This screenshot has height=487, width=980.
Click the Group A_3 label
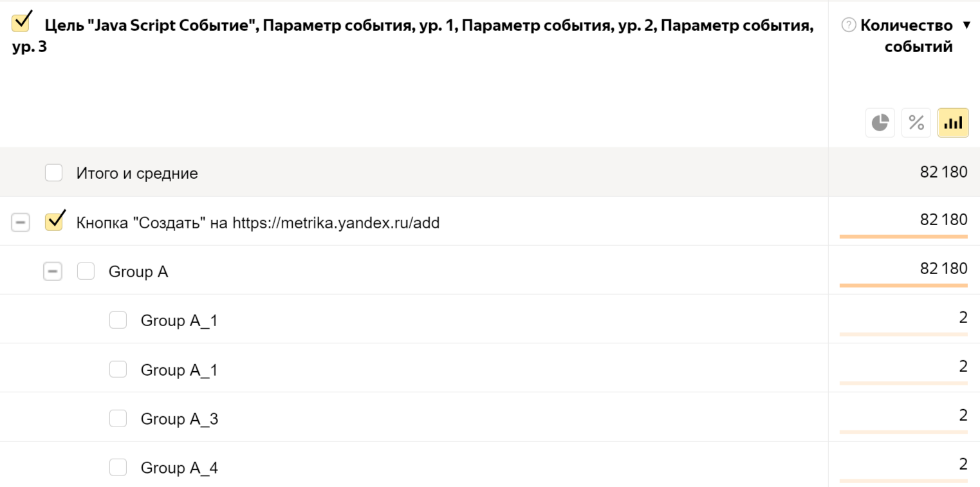pos(179,419)
